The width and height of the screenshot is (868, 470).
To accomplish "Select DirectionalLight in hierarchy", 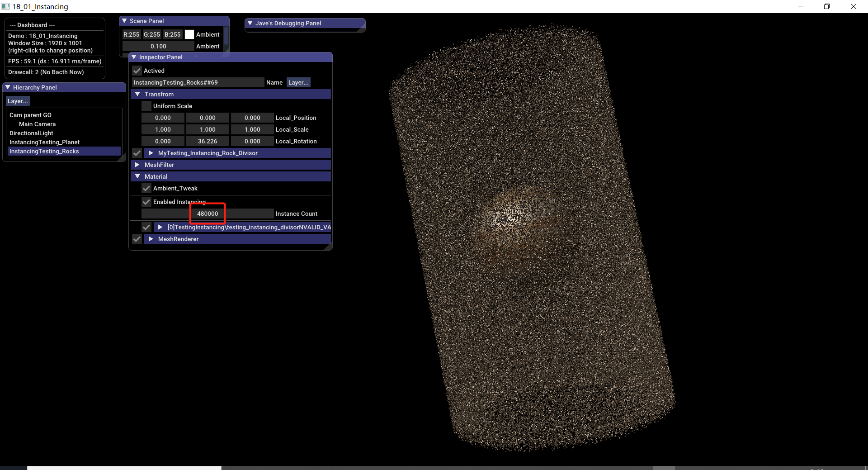I will pyautogui.click(x=31, y=133).
